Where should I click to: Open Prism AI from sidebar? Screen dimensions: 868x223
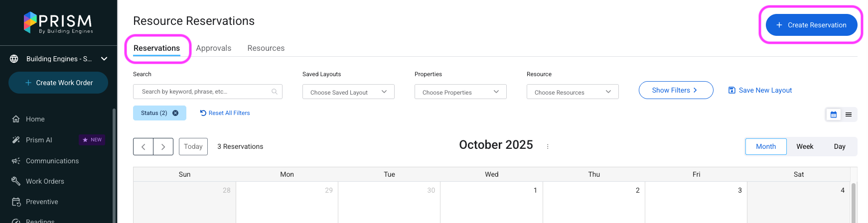tap(39, 140)
